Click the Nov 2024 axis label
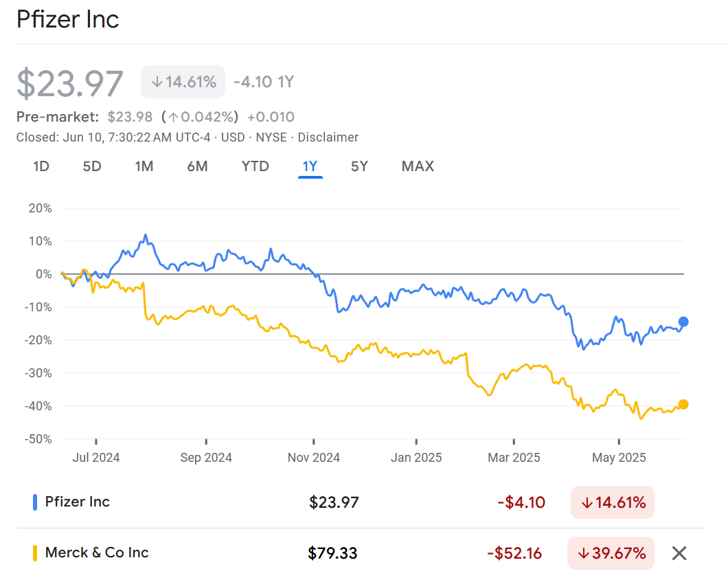This screenshot has height=580, width=728. [313, 458]
